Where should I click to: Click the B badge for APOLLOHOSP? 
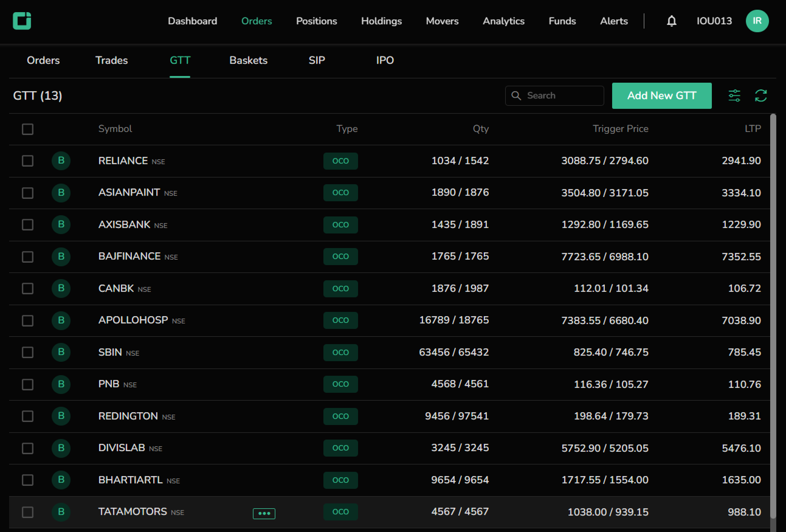tap(61, 320)
